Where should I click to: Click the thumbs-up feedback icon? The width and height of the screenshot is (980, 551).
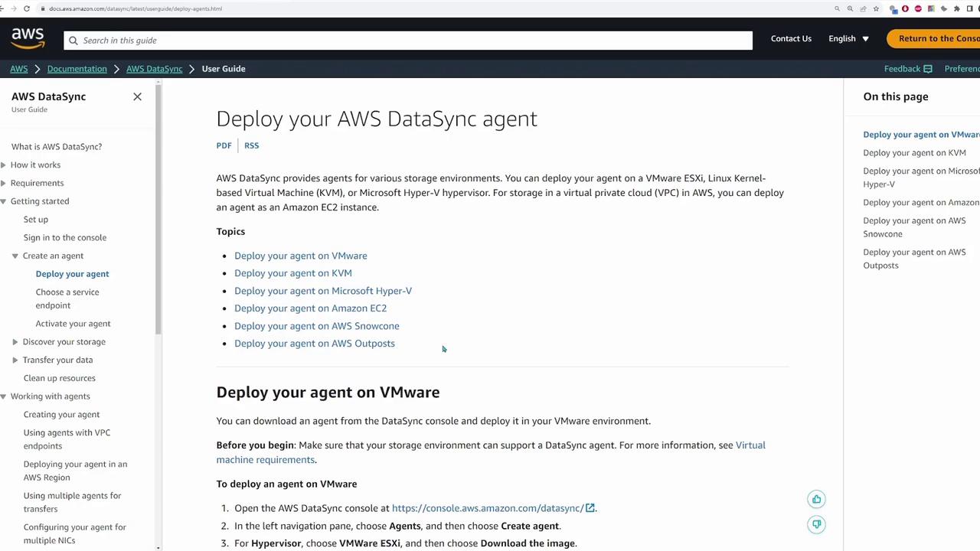click(x=816, y=500)
